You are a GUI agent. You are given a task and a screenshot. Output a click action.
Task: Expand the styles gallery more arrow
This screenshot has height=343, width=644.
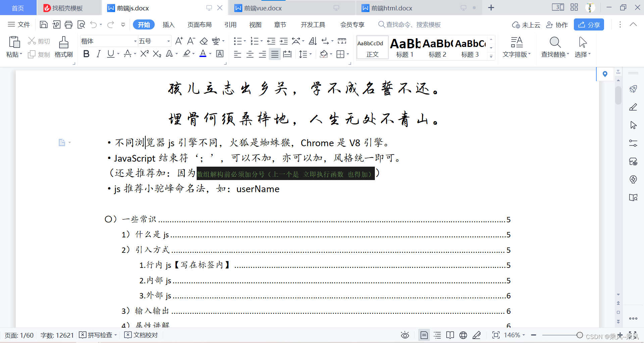click(x=491, y=56)
